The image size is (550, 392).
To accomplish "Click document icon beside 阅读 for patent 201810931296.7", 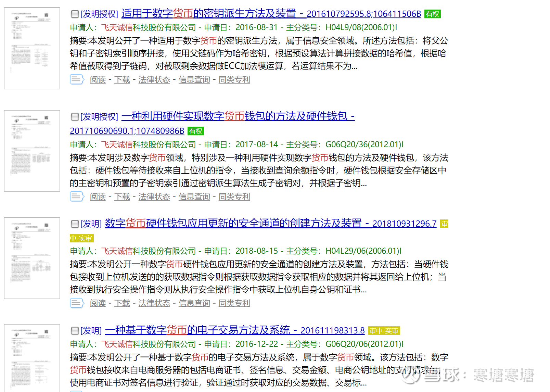I will point(77,303).
